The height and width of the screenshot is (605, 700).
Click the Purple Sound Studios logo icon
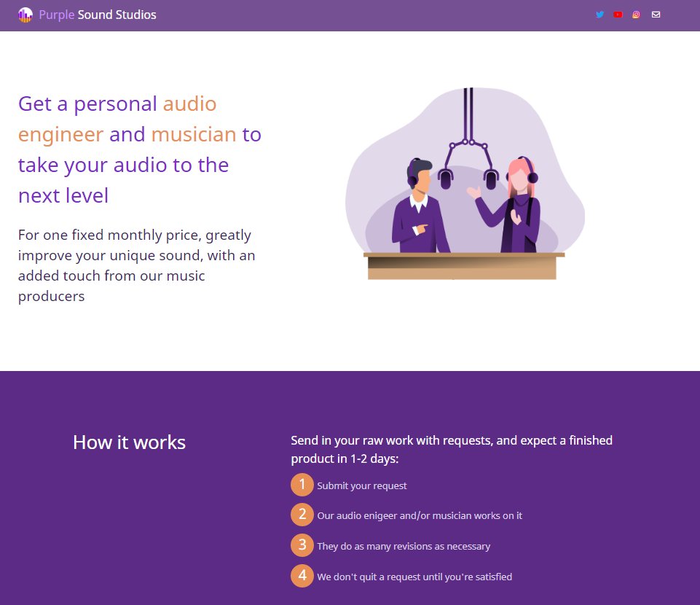tap(25, 15)
